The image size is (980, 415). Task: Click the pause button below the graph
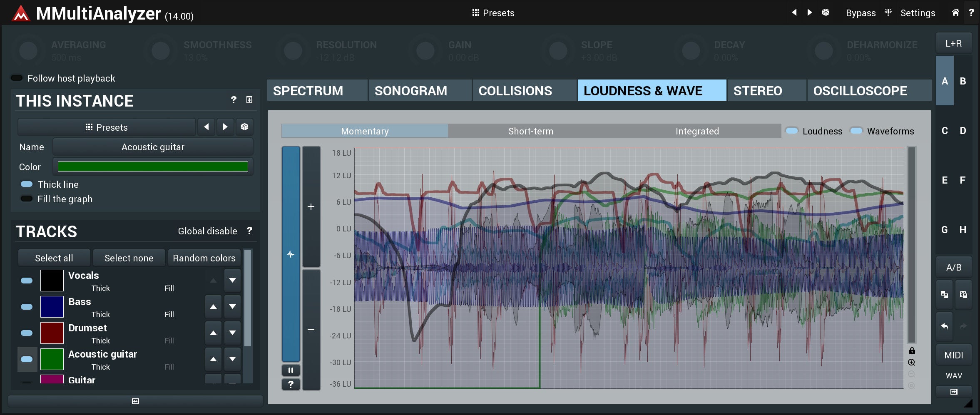click(291, 370)
